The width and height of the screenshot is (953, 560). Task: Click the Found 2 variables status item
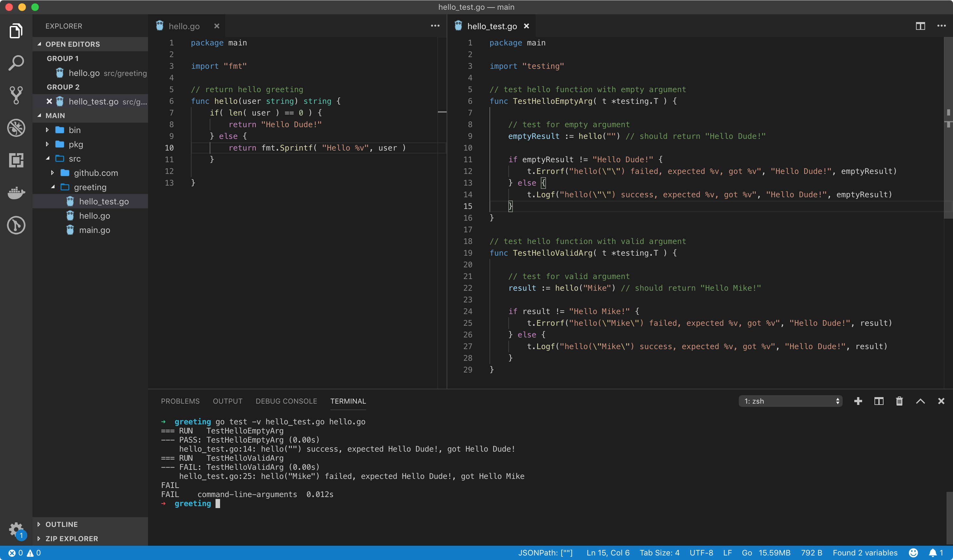click(865, 553)
